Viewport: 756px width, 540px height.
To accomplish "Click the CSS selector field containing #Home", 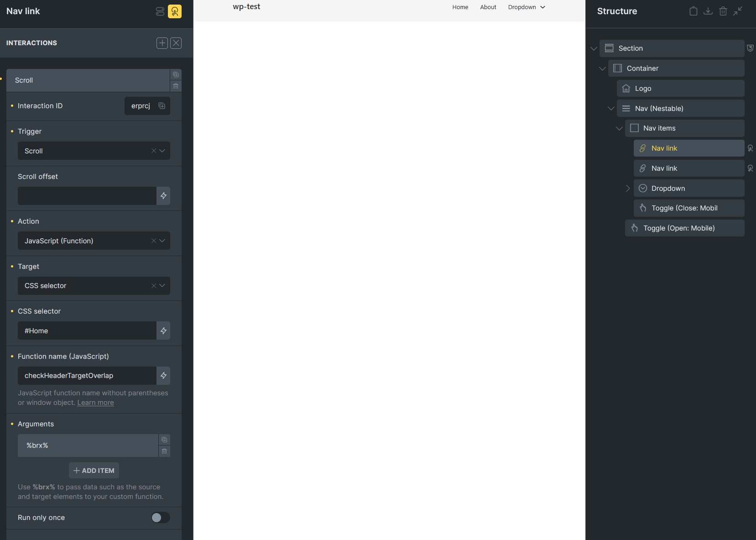I will tap(87, 331).
